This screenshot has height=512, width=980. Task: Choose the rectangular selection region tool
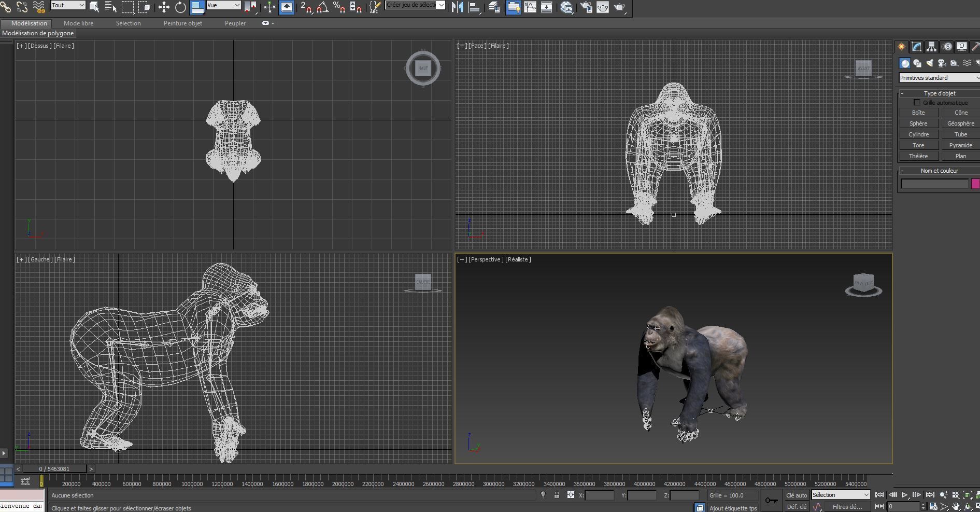(127, 7)
